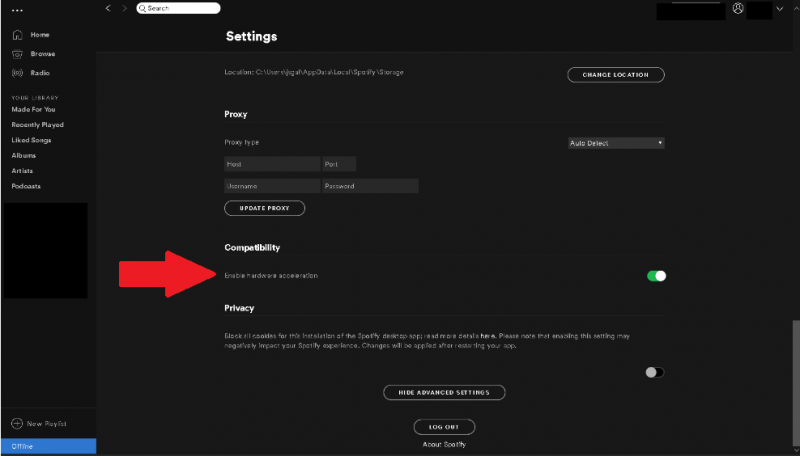The width and height of the screenshot is (800, 456).
Task: Open the three-dot app menu
Action: coord(17,9)
